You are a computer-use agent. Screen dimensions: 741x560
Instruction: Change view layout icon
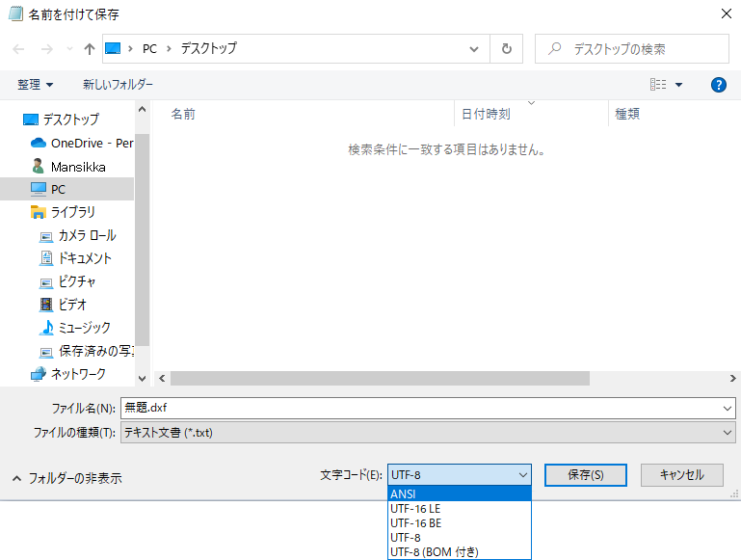tap(658, 85)
